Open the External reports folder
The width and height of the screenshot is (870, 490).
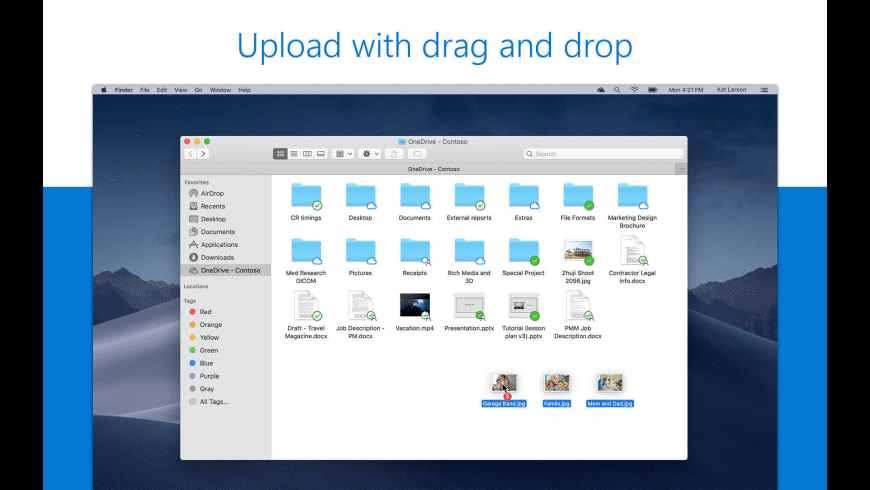[x=469, y=196]
